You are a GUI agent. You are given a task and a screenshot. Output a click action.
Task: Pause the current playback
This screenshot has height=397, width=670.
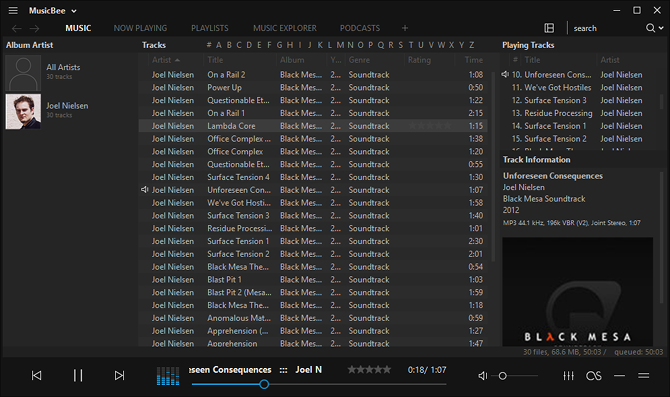(78, 376)
